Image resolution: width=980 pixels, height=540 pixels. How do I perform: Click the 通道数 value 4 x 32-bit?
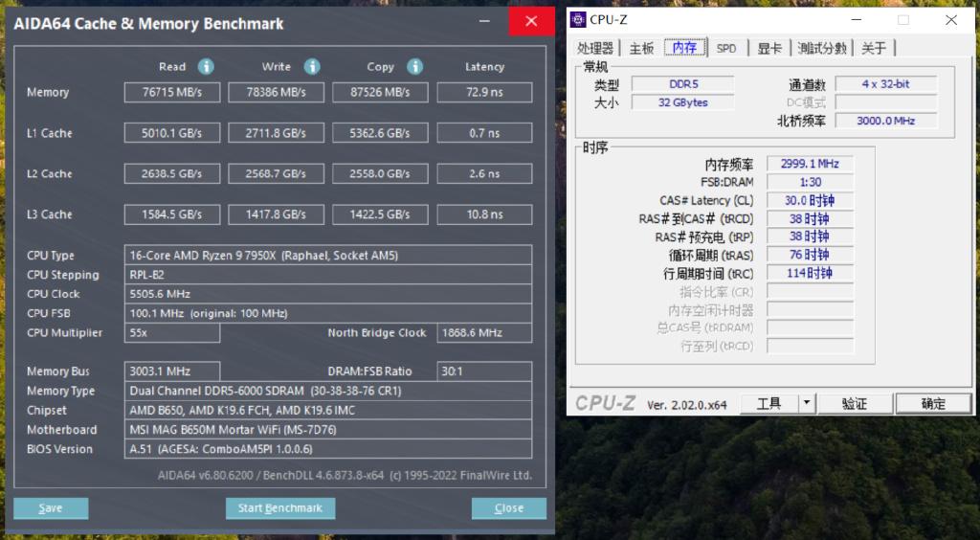885,83
